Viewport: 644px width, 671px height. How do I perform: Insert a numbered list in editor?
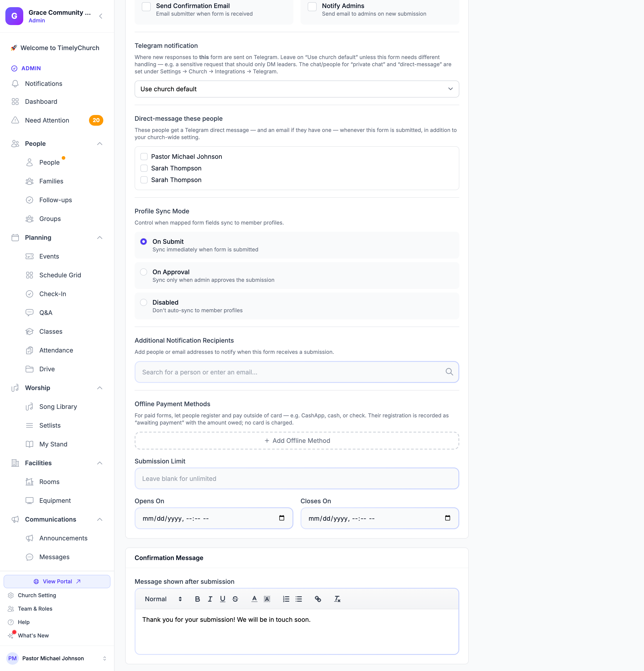(x=286, y=599)
